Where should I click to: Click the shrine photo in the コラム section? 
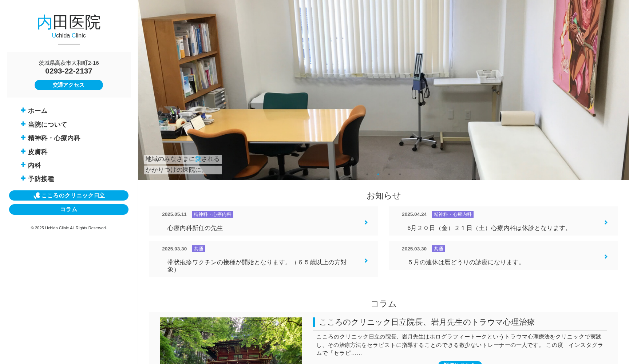pyautogui.click(x=230, y=341)
